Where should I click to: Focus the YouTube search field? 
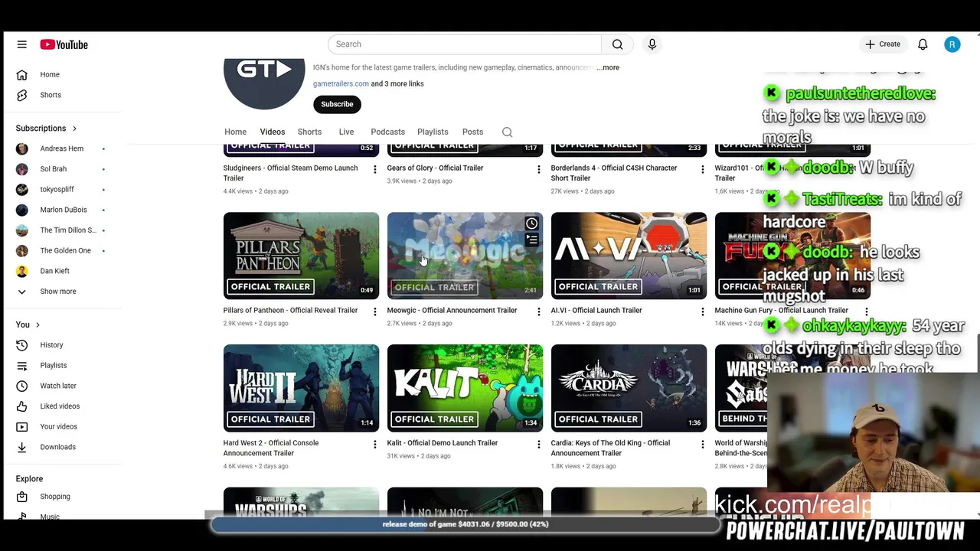[465, 44]
